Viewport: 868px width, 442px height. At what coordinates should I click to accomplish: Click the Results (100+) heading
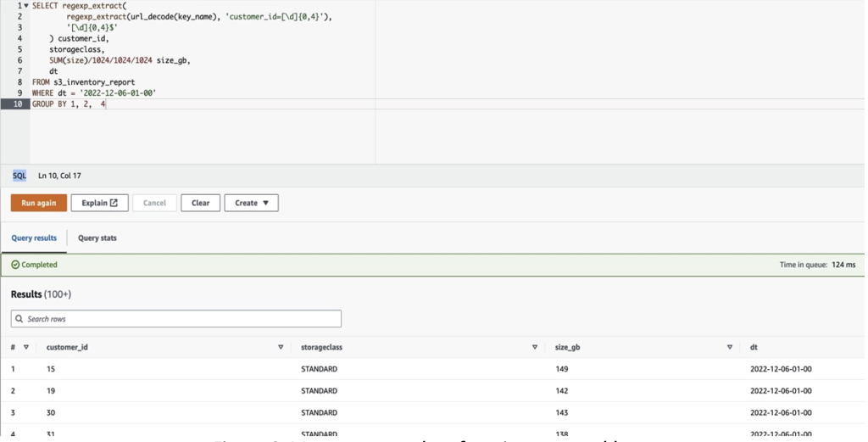[41, 294]
